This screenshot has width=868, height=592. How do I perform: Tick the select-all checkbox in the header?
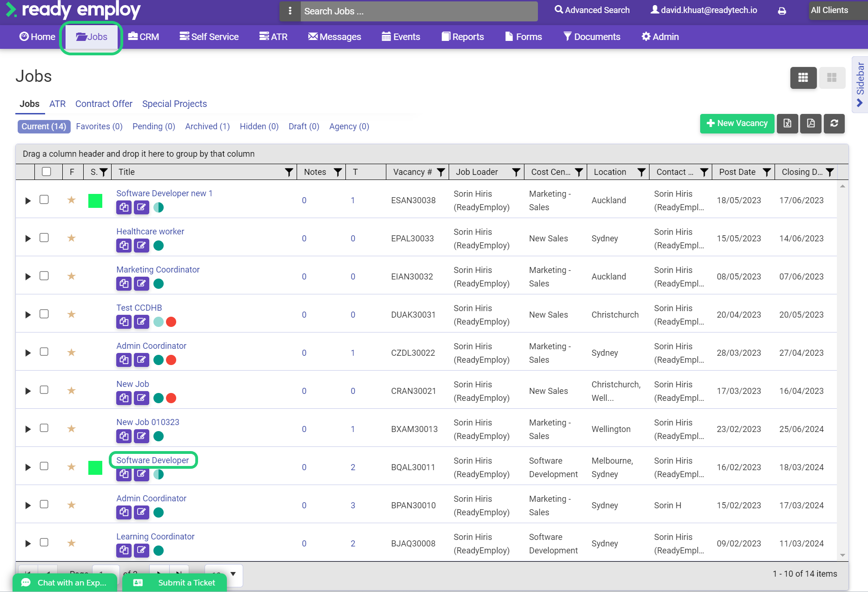(x=46, y=172)
